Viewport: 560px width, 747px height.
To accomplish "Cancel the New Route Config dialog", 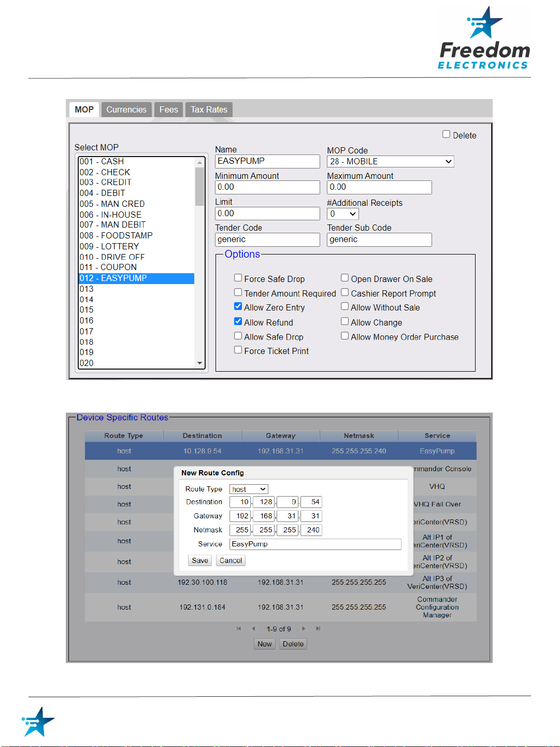I will click(x=231, y=560).
